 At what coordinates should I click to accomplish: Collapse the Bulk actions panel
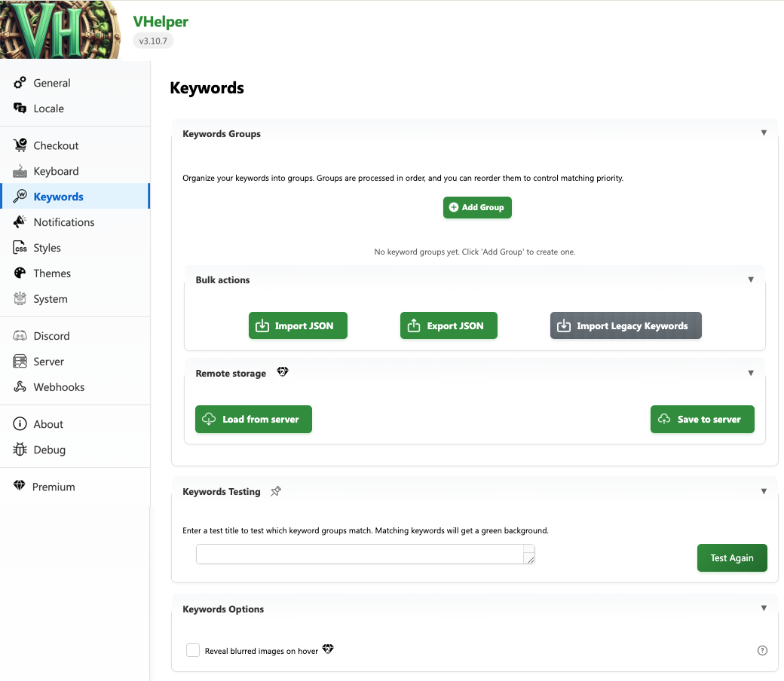point(751,279)
